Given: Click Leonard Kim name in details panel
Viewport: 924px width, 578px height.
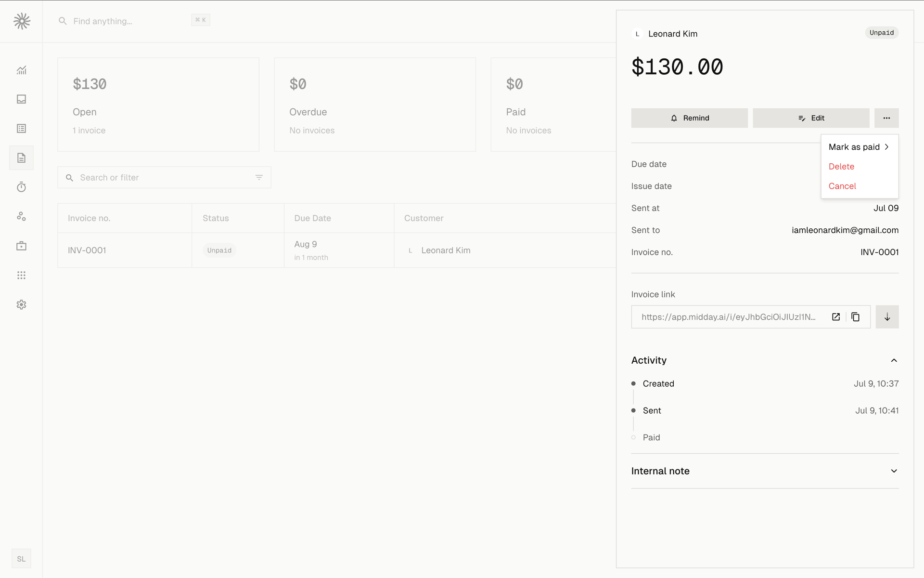Looking at the screenshot, I should click(x=673, y=34).
